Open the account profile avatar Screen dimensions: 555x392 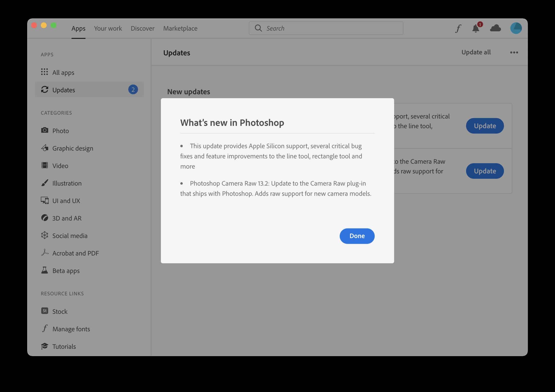coord(516,28)
